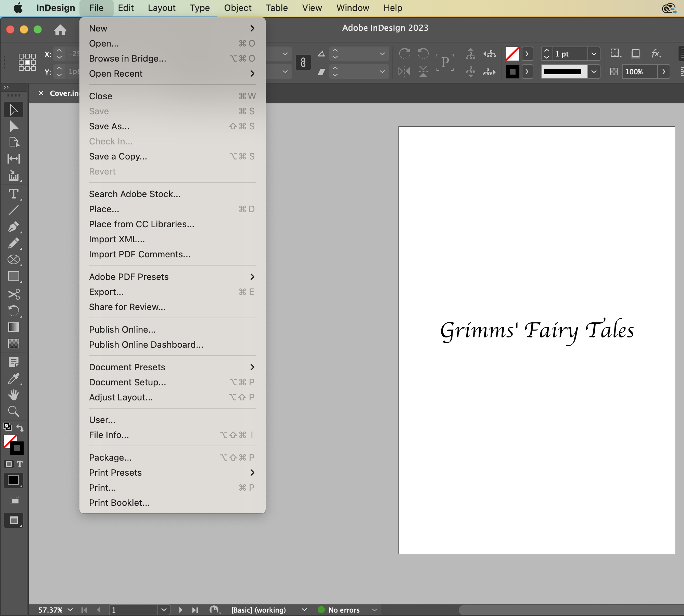Pick the Eyedropper tool
Screen dimensions: 684x616
14,379
